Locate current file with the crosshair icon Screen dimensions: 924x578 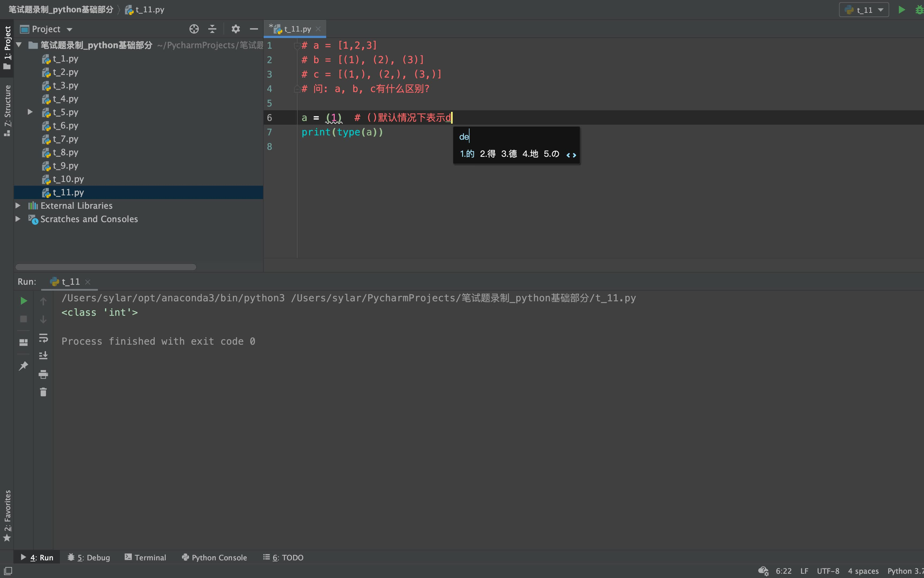tap(194, 29)
